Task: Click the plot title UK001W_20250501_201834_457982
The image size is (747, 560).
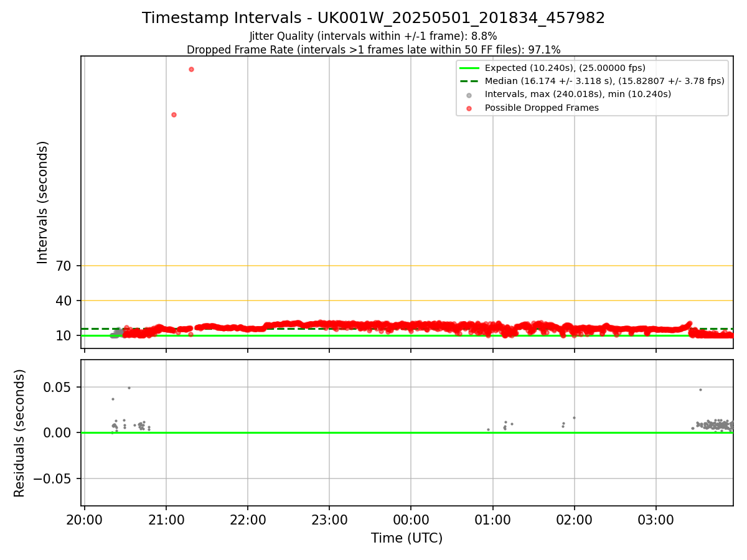Action: click(x=373, y=18)
